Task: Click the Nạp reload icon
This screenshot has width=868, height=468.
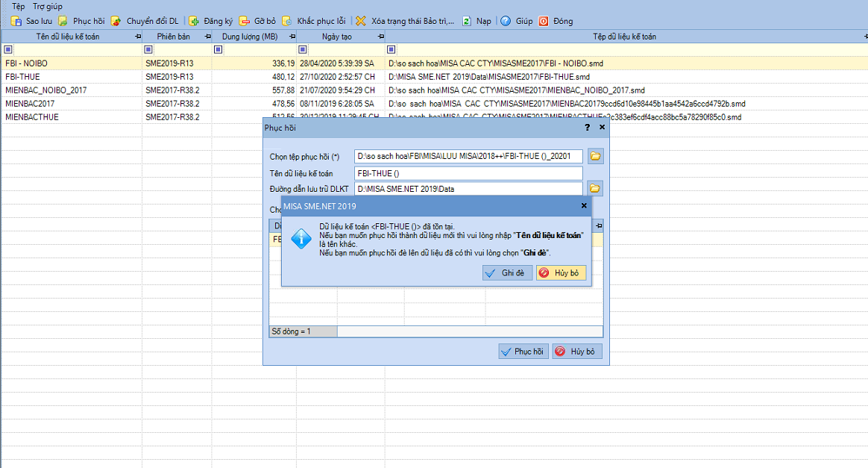Action: pos(467,21)
